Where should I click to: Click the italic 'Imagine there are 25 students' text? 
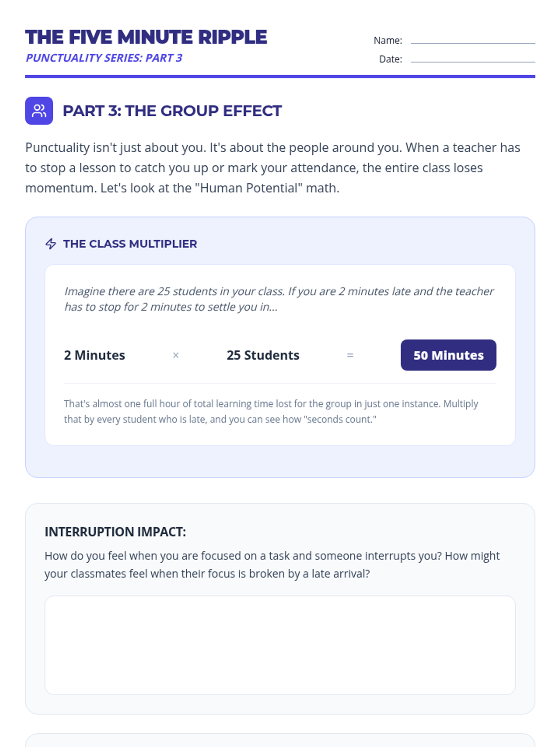click(279, 299)
